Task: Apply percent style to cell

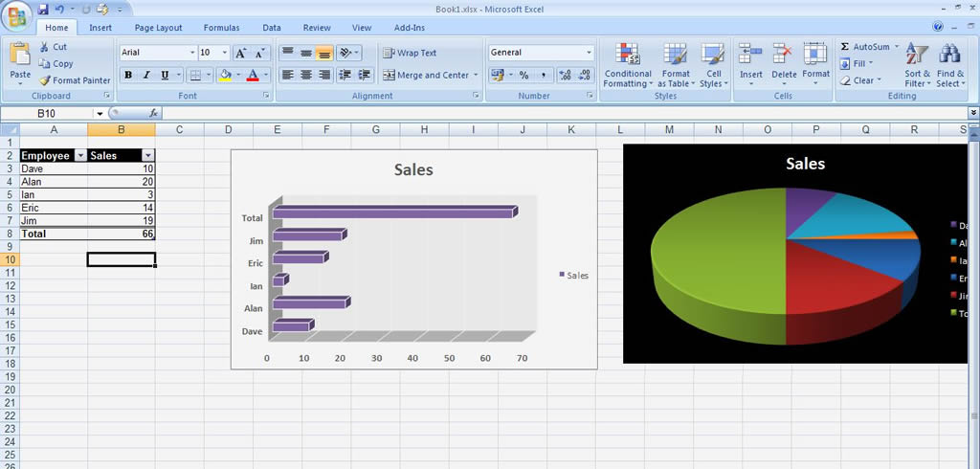Action: click(523, 75)
